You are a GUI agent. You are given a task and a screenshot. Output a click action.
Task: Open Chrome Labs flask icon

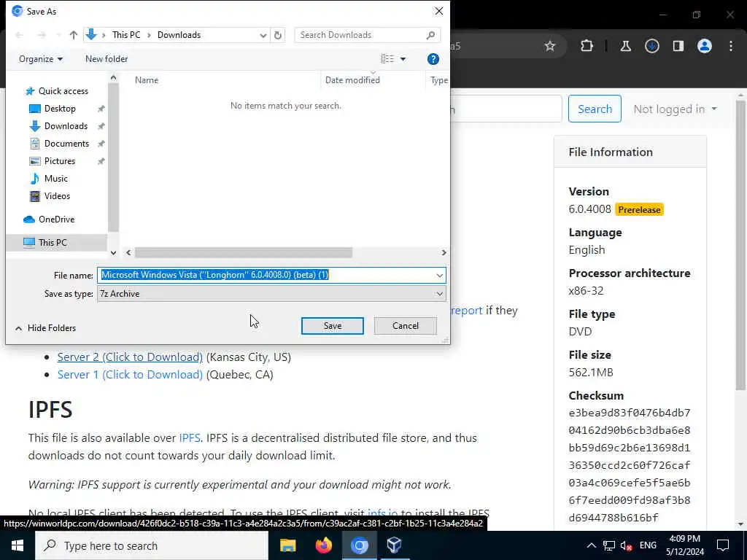(625, 46)
